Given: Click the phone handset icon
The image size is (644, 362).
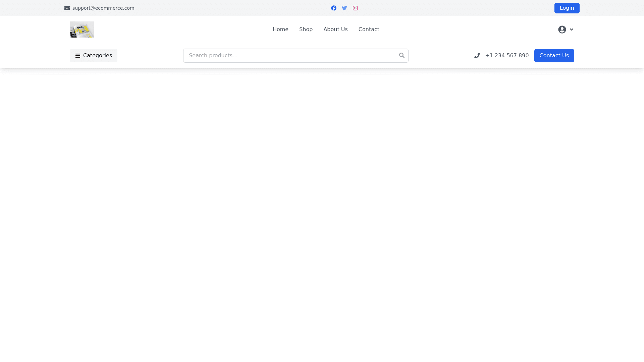Looking at the screenshot, I should coord(477,56).
